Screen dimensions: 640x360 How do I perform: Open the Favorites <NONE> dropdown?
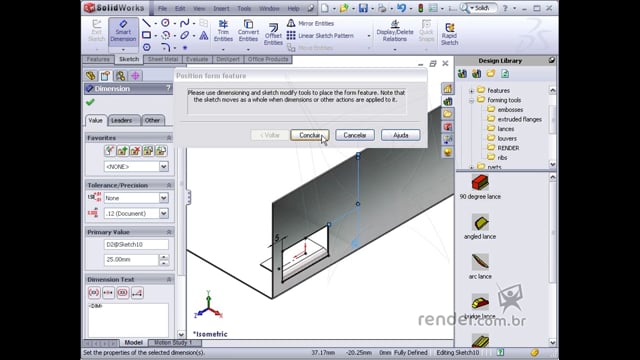point(163,167)
